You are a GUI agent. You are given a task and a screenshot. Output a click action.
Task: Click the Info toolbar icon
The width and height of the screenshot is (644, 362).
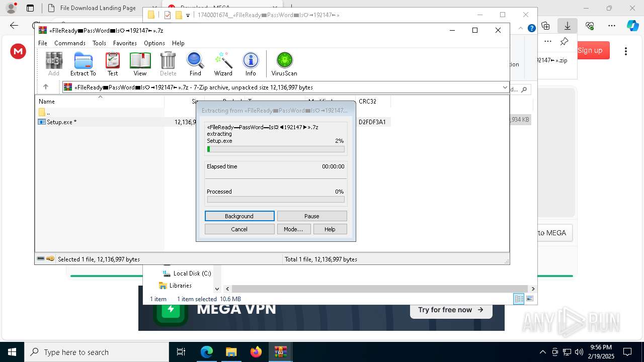251,64
